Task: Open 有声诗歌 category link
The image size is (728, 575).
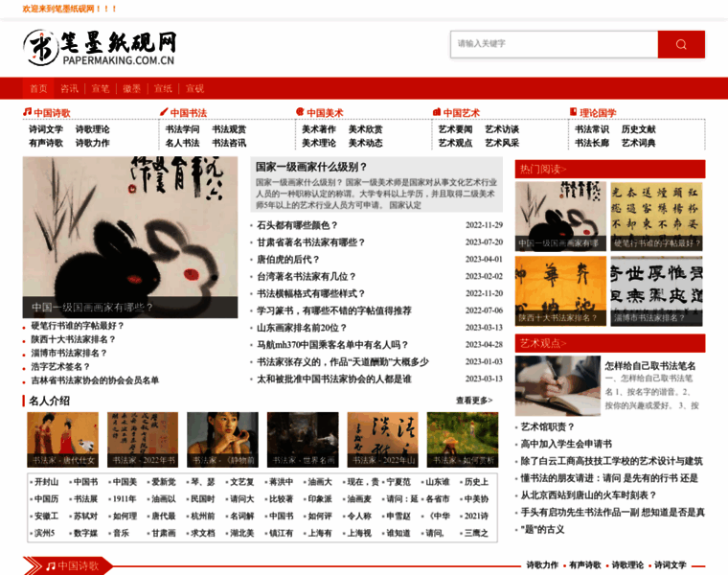Action: pyautogui.click(x=46, y=143)
